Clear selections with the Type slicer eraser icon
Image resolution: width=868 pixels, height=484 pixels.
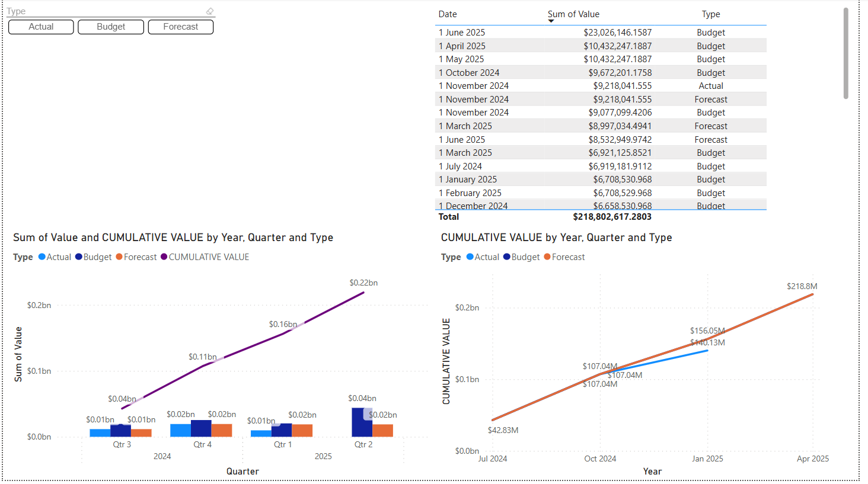tap(210, 11)
